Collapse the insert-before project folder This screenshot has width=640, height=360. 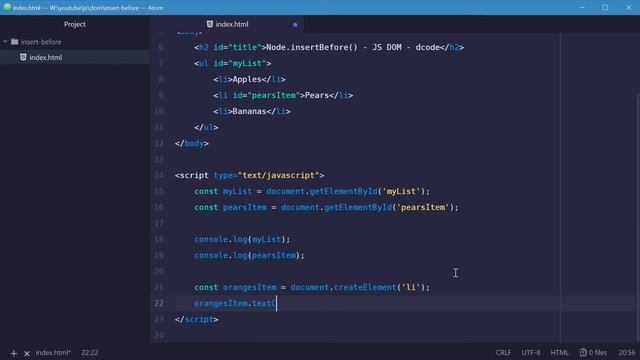click(5, 42)
